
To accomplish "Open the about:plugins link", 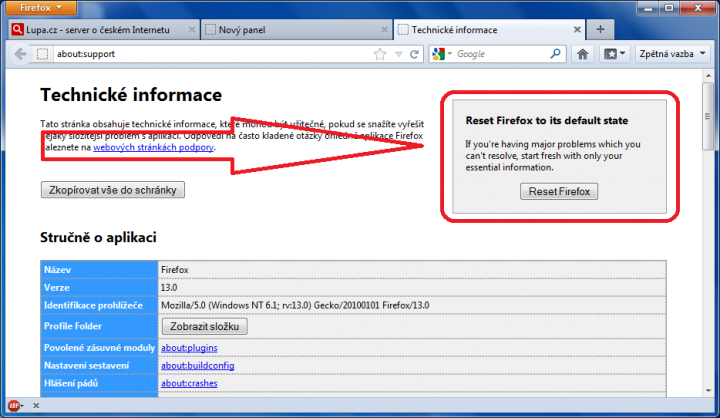I will (189, 348).
